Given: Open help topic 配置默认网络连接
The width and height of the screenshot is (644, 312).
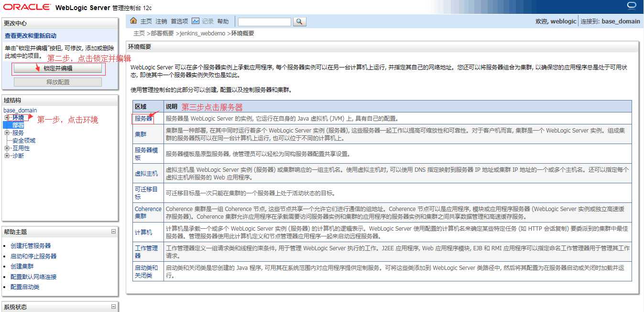Looking at the screenshot, I should click(x=33, y=277).
